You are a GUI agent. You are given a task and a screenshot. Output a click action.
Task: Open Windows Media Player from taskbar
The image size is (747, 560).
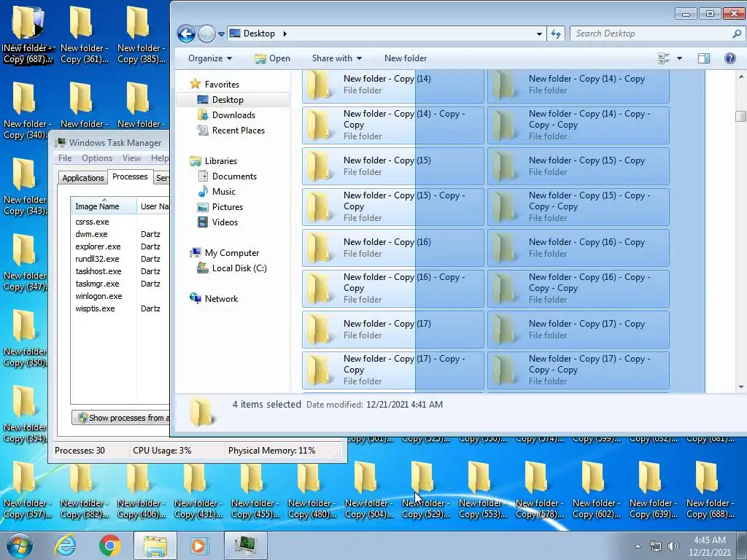199,545
